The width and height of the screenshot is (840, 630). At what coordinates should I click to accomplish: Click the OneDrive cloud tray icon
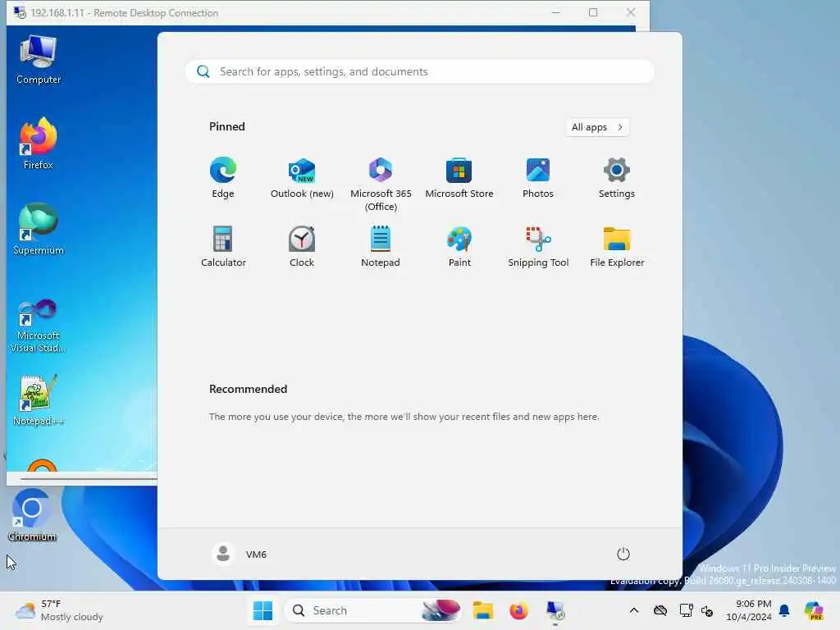(660, 610)
